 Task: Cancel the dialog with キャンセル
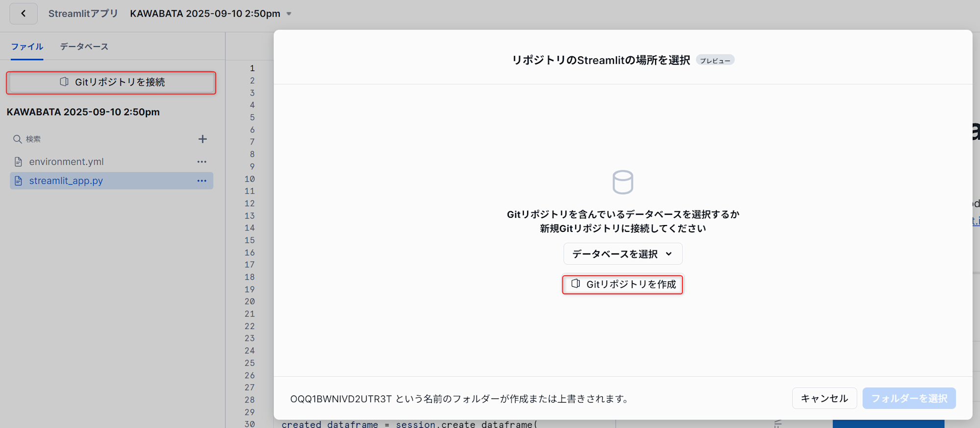(x=824, y=399)
